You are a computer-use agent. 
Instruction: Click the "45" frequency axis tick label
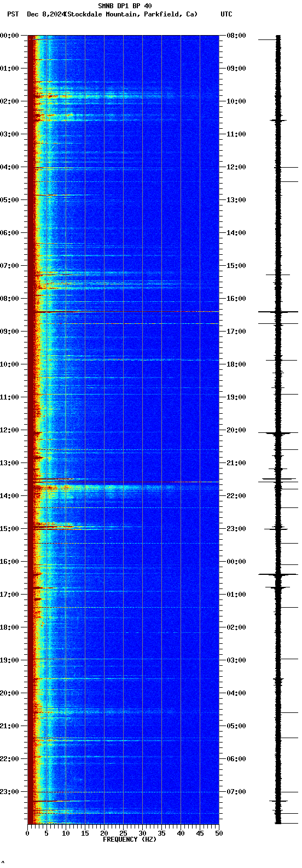tap(200, 833)
